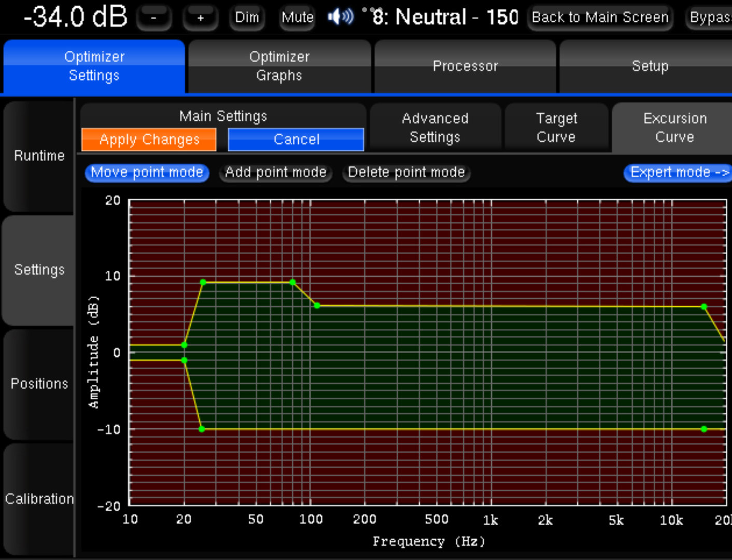Screen dimensions: 732x560
Task: Click the lower curve point at -10 dB near 25 Hz
Action: pos(202,429)
